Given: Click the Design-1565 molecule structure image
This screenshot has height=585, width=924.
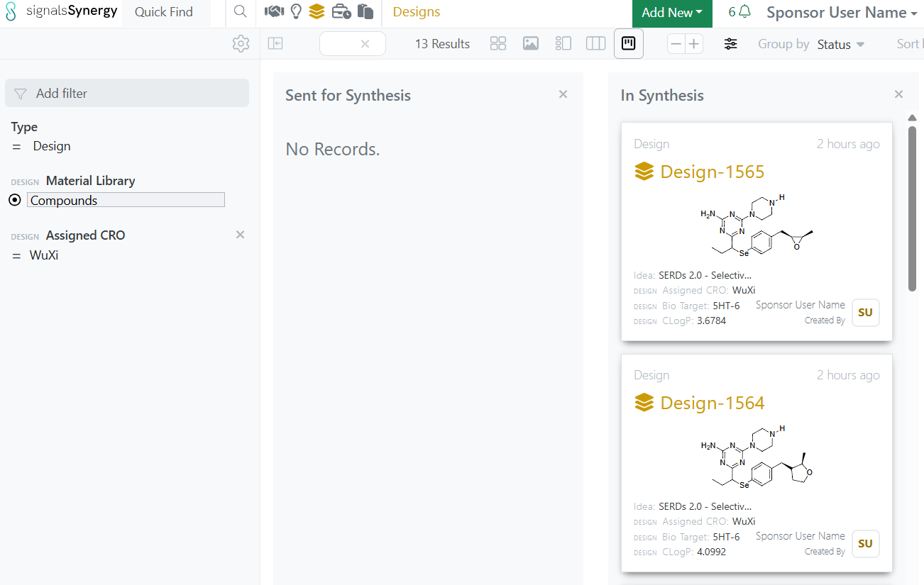Looking at the screenshot, I should tap(757, 225).
